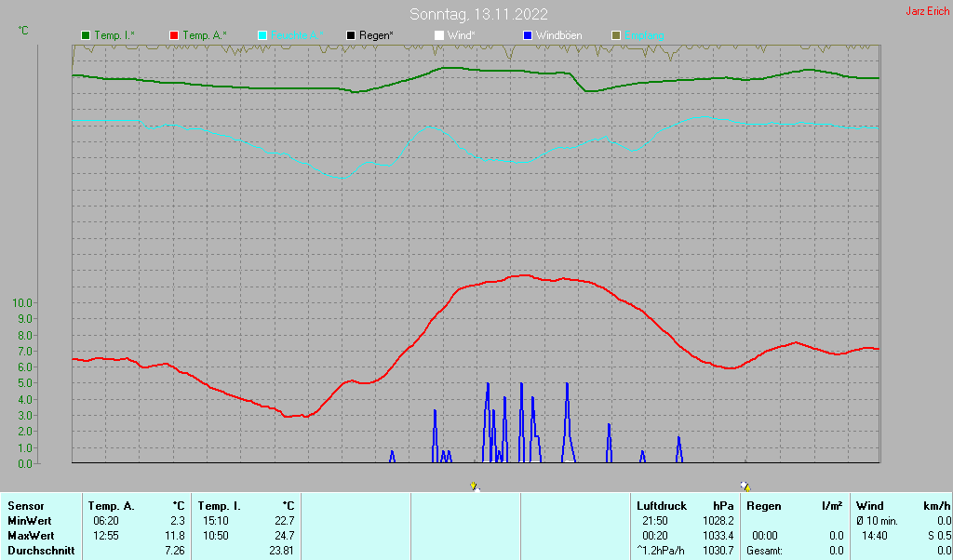The height and width of the screenshot is (560, 953).
Task: Click the pressure time 00:20
Action: tap(654, 536)
